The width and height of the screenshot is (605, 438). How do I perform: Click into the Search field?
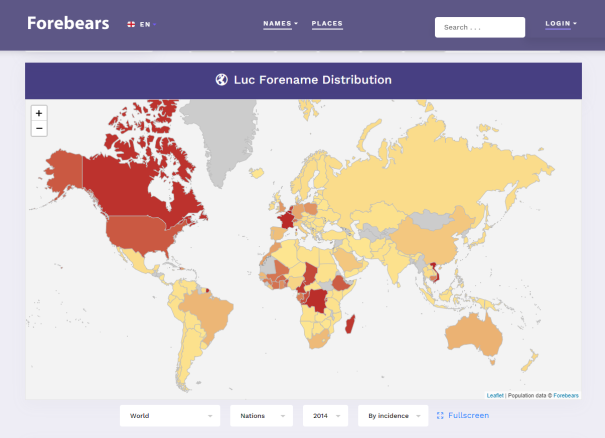(x=480, y=27)
